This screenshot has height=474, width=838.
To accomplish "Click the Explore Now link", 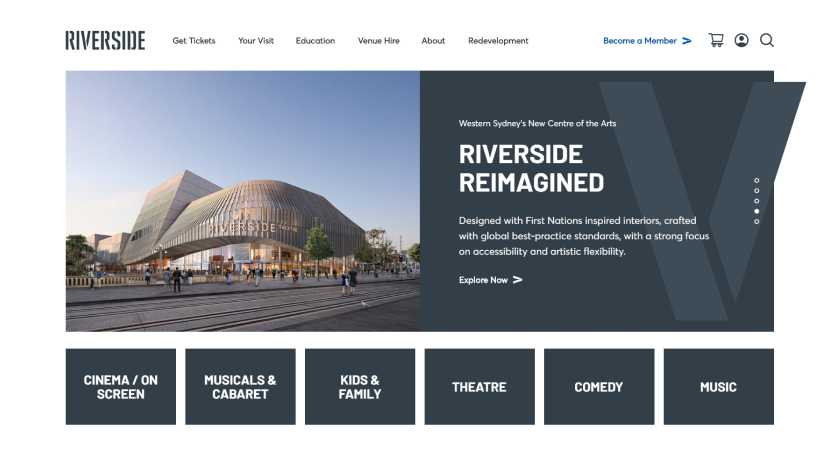I will 483,280.
